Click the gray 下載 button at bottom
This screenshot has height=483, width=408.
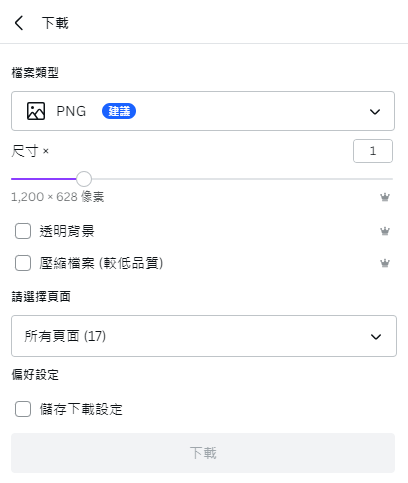pos(203,453)
